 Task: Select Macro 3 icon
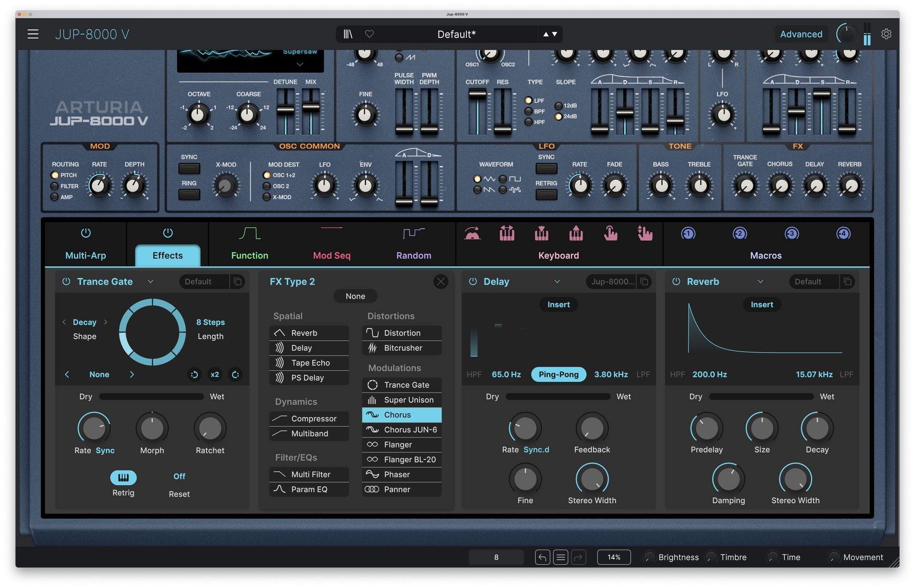pyautogui.click(x=791, y=234)
